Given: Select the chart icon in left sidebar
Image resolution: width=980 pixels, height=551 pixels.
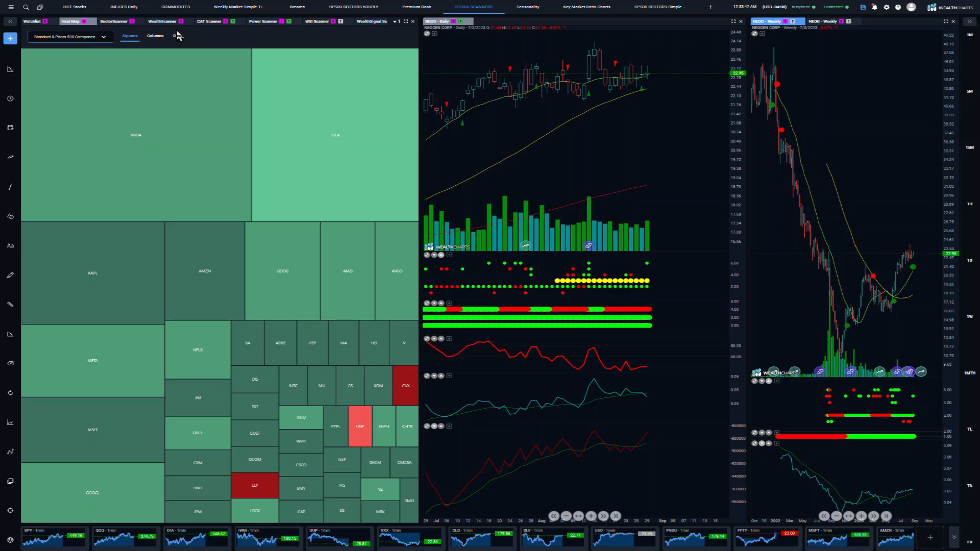Looking at the screenshot, I should click(x=10, y=69).
